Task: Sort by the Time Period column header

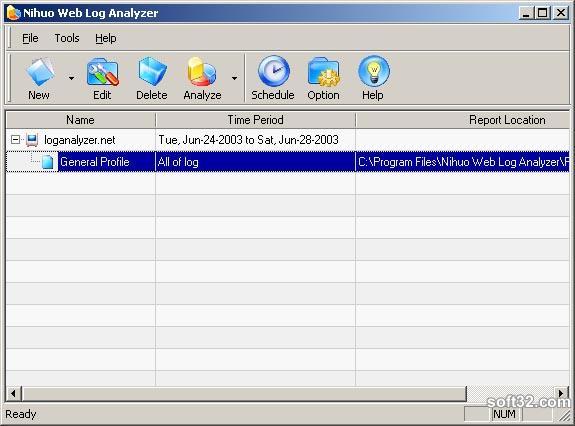Action: (x=255, y=120)
